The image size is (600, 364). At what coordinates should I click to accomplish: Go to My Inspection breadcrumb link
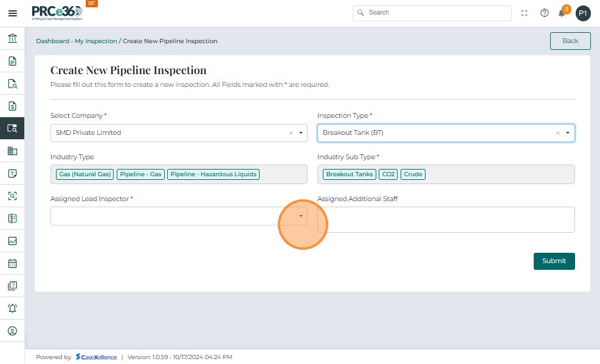[95, 41]
